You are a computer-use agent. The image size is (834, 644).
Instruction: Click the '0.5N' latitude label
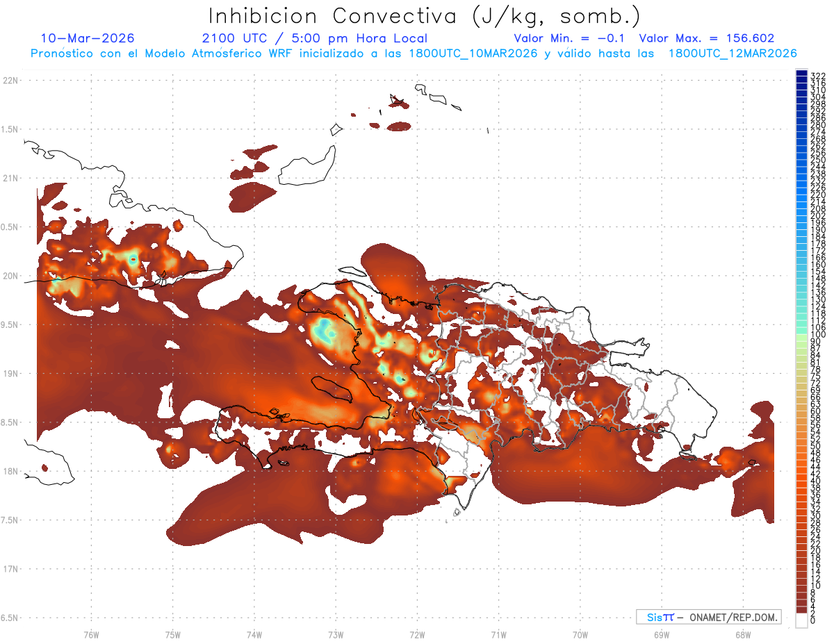(10, 227)
